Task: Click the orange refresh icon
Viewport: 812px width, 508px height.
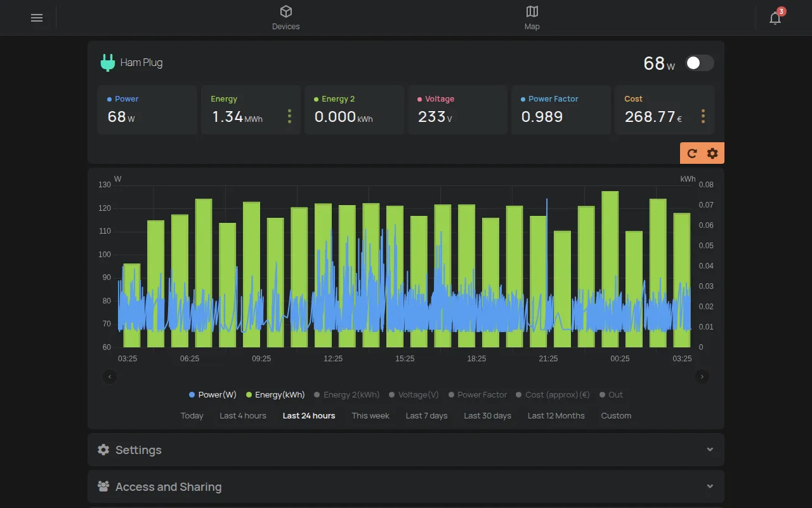Action: pos(692,153)
